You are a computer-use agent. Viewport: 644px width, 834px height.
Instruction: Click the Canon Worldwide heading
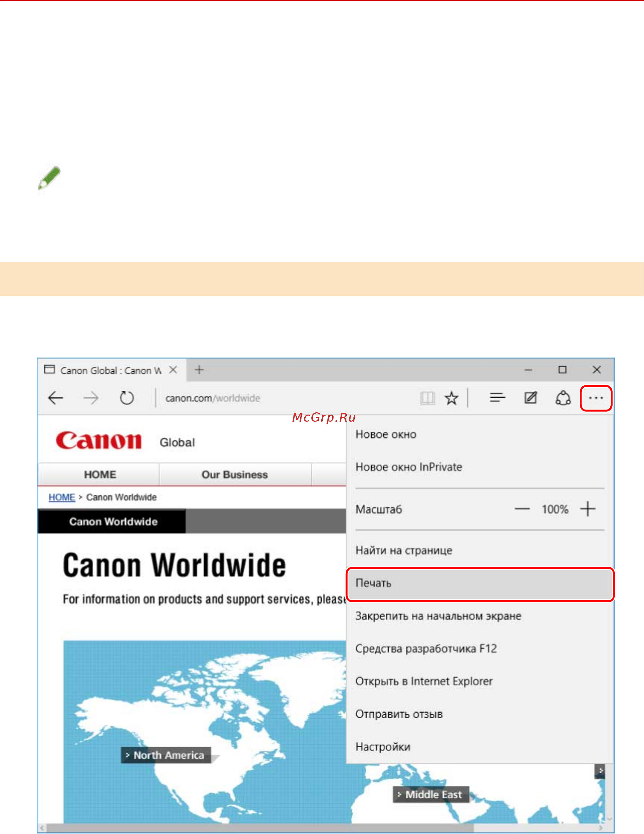click(174, 565)
